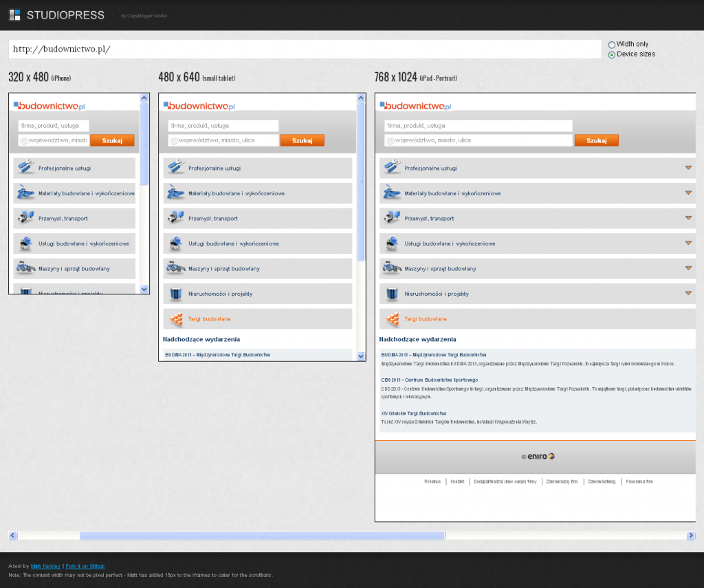The height and width of the screenshot is (588, 704).
Task: Expand Przemysł, transport arrow in iPad preview
Action: point(687,217)
